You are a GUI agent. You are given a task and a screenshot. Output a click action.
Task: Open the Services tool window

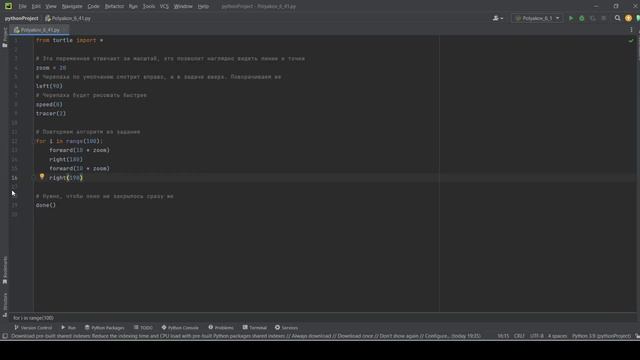[286, 327]
